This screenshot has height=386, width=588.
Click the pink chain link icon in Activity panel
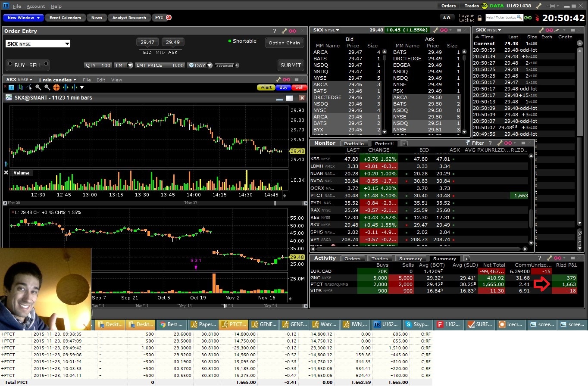(559, 258)
